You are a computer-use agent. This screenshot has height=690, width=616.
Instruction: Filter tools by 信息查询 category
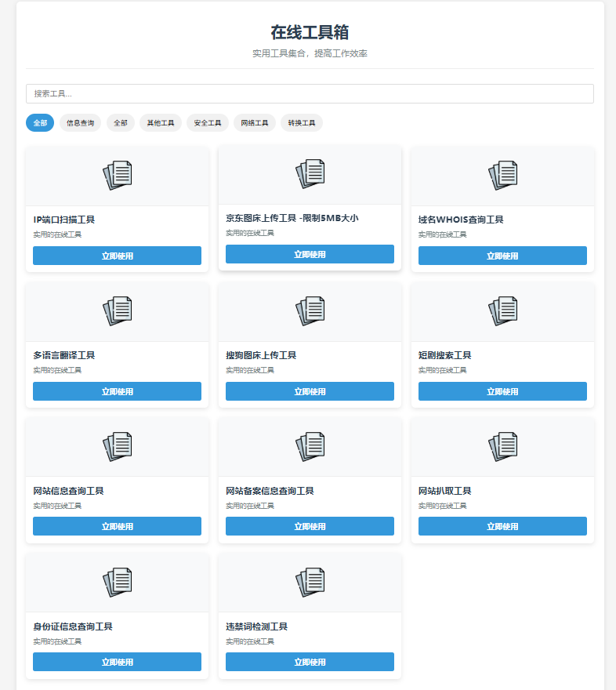tap(81, 123)
